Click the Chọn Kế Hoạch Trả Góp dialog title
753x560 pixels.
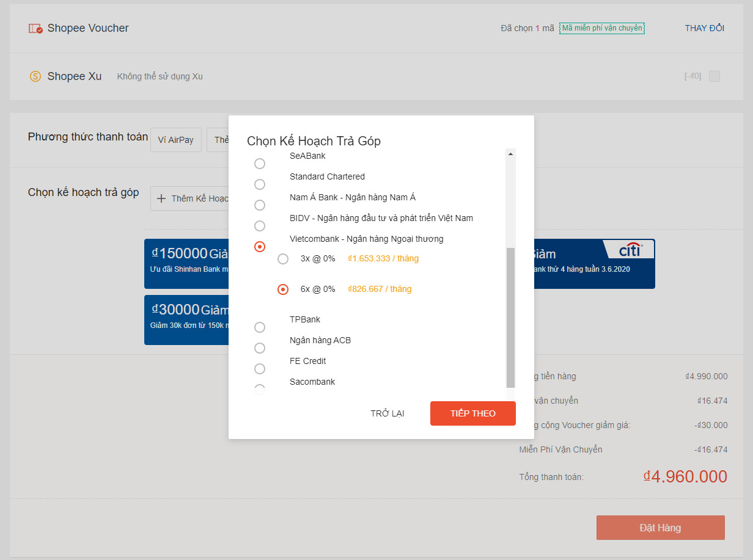point(314,141)
